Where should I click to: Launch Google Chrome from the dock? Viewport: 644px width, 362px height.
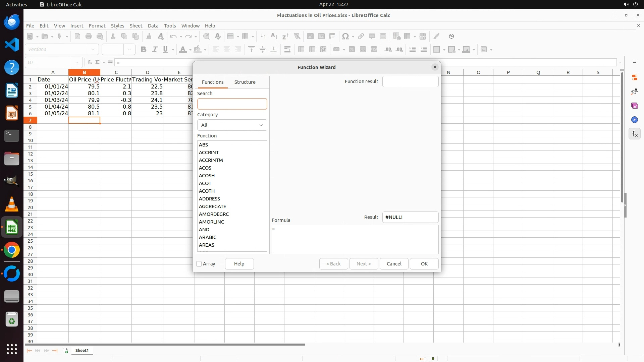click(12, 250)
